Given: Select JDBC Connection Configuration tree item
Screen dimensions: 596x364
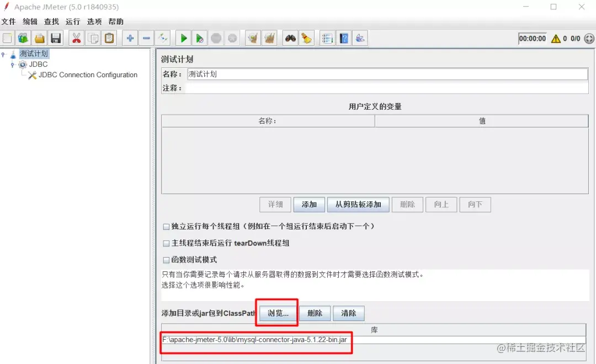Looking at the screenshot, I should [88, 75].
